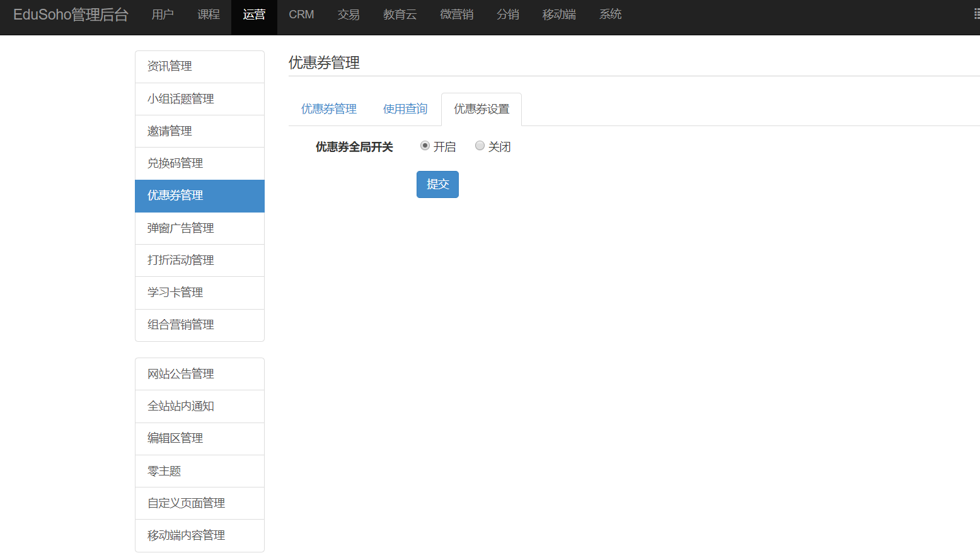Image resolution: width=980 pixels, height=560 pixels.
Task: Open the 优惠券设置 tab
Action: (x=481, y=109)
